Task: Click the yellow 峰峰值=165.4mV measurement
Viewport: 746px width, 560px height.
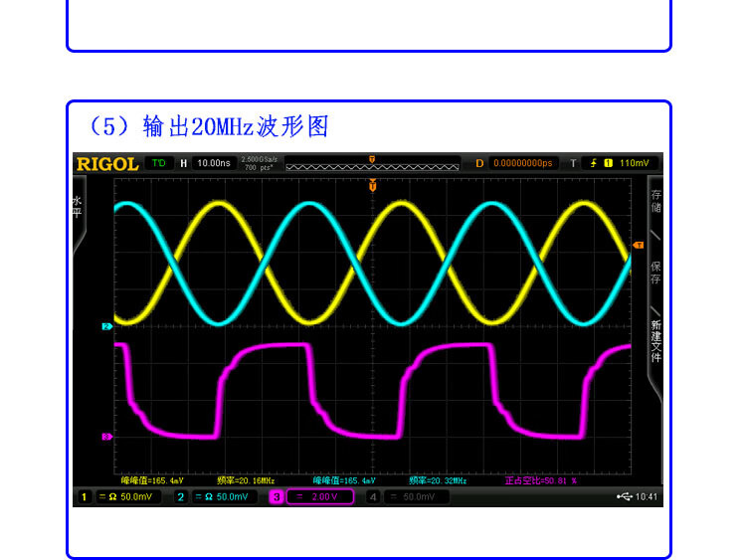Action: [152, 480]
